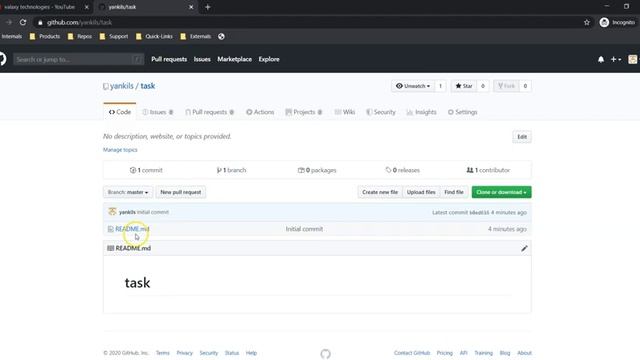Open the Privacy footer link

(x=184, y=353)
